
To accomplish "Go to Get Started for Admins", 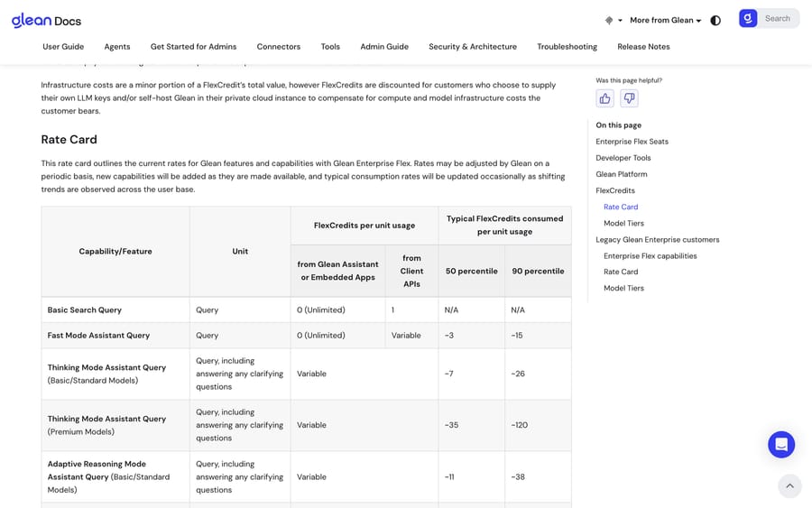I will (x=193, y=47).
